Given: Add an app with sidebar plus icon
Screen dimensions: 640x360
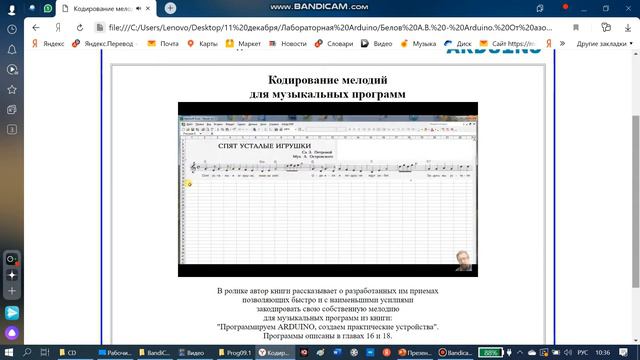Looking at the screenshot, I should (x=12, y=291).
